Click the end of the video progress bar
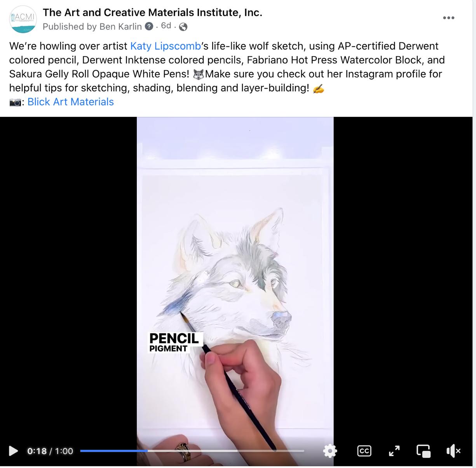 (x=303, y=451)
